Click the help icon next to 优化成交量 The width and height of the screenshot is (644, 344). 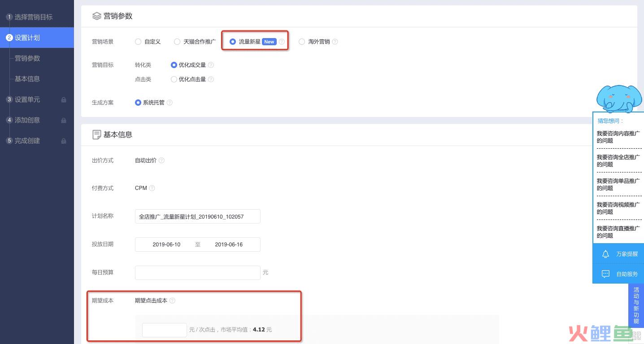point(210,65)
